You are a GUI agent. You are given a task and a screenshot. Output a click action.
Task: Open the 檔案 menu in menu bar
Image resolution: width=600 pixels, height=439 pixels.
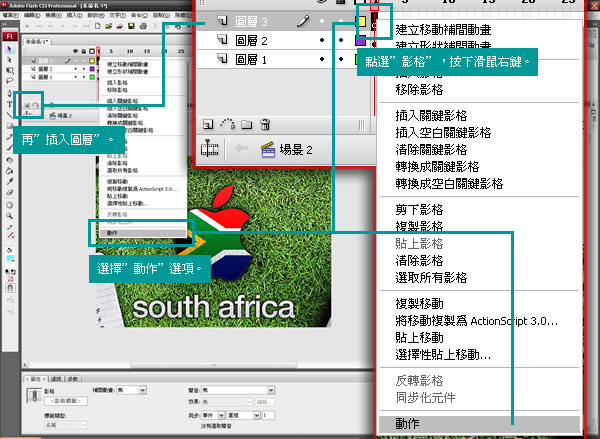[10, 15]
